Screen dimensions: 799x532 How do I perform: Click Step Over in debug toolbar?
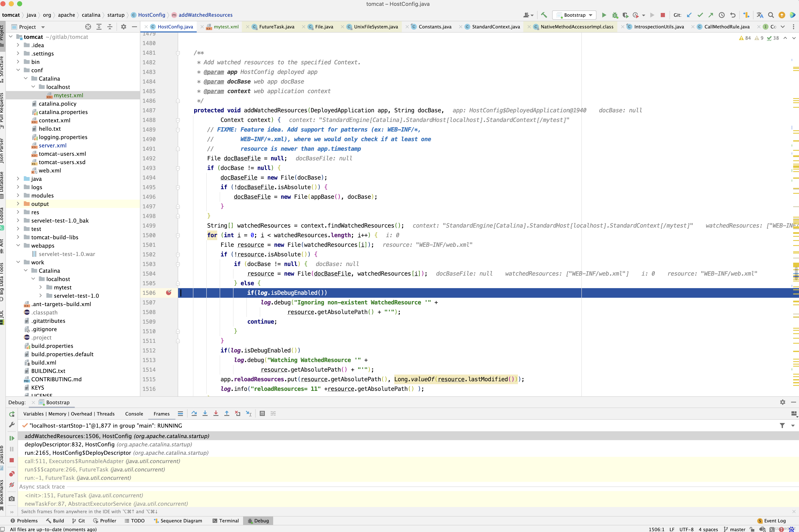(194, 414)
